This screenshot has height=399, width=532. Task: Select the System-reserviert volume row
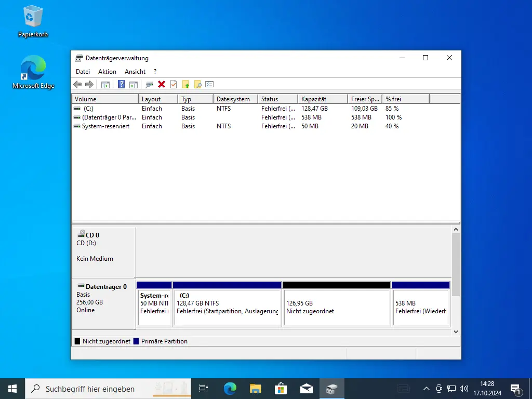point(105,126)
